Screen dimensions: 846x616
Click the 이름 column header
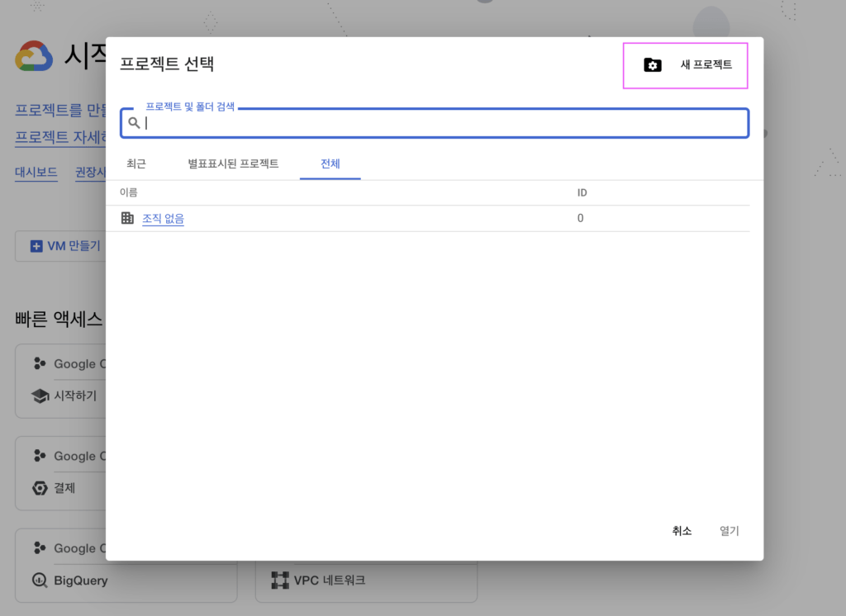pos(128,192)
